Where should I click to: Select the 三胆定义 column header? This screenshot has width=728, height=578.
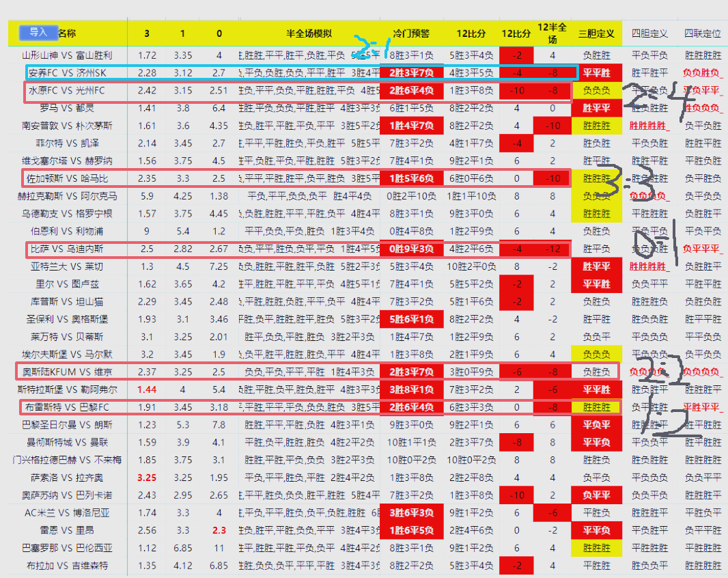pos(596,33)
